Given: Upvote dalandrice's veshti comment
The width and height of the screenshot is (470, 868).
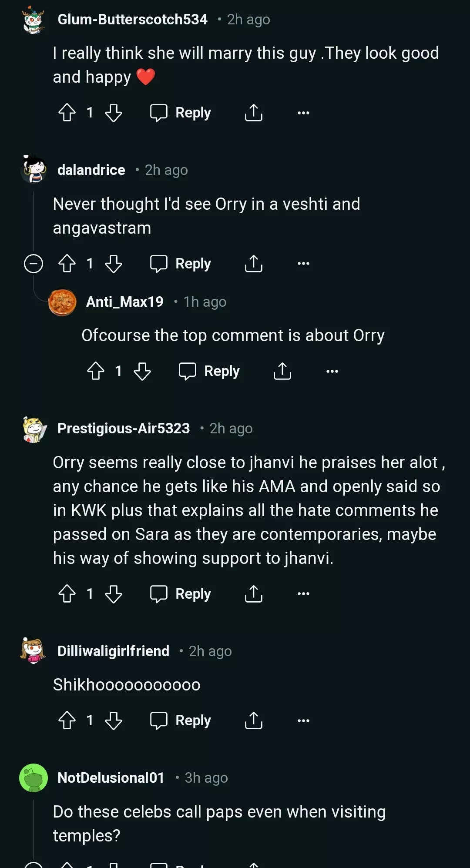Looking at the screenshot, I should point(67,264).
